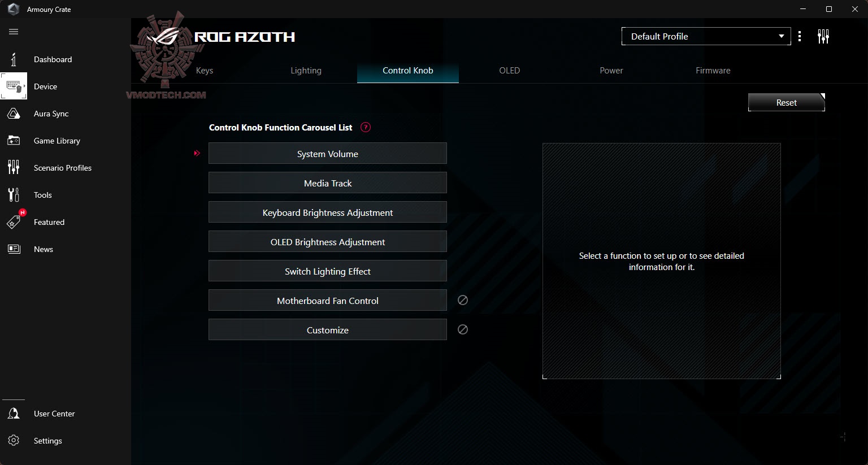Viewport: 868px width, 465px height.
Task: Select the System Volume function
Action: [x=328, y=154]
